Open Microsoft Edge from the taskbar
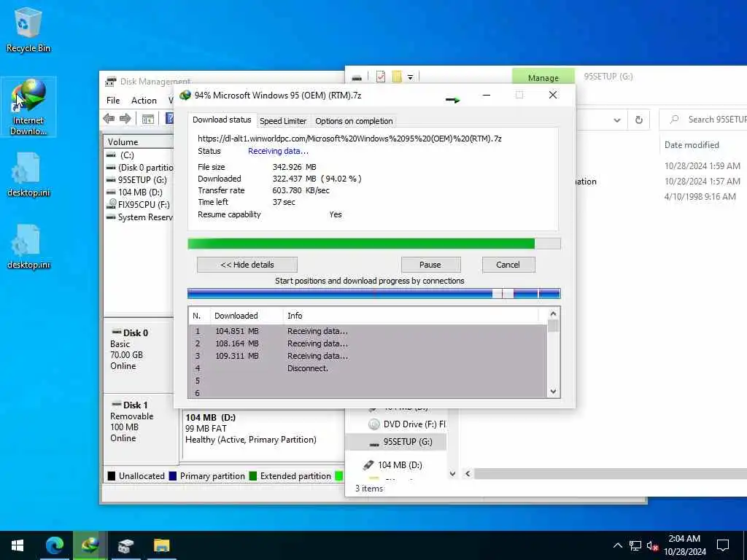 pyautogui.click(x=54, y=545)
